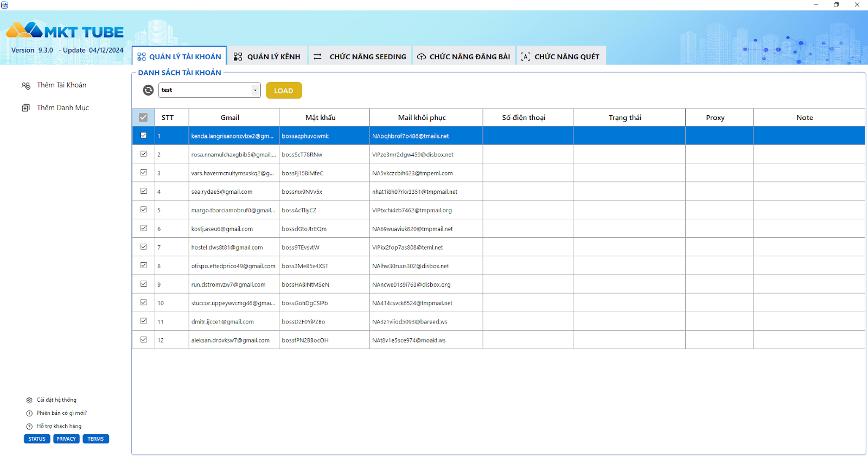Open Cài đặt hệ thống settings link
The image size is (868, 456).
point(56,400)
